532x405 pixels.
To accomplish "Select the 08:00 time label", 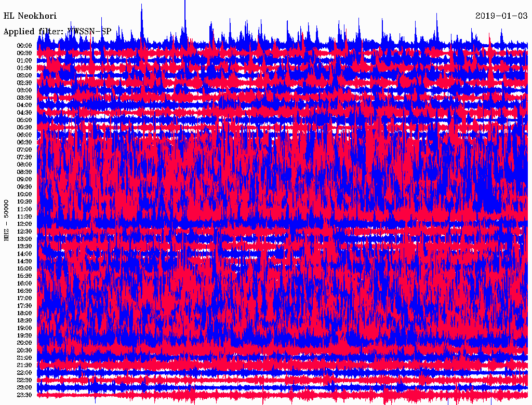I will [24, 165].
